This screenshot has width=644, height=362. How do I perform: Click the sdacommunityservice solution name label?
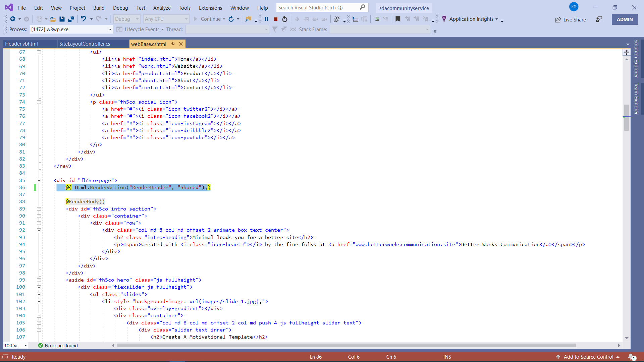(404, 8)
